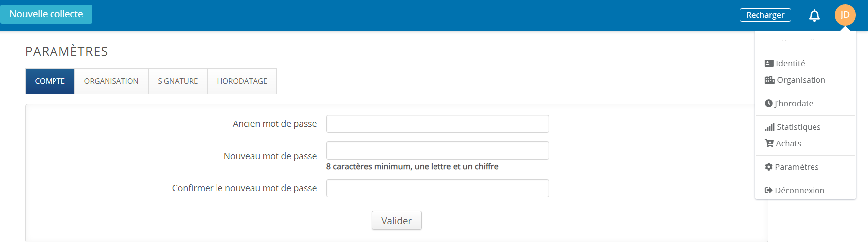Click the JD user avatar
Screen dimensions: 868x242
(845, 15)
